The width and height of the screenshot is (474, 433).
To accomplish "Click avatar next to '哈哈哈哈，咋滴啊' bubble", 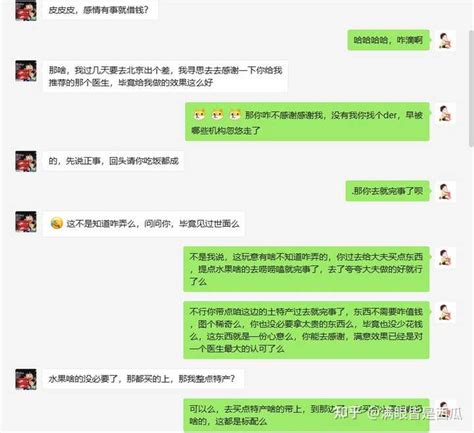I will pyautogui.click(x=445, y=40).
